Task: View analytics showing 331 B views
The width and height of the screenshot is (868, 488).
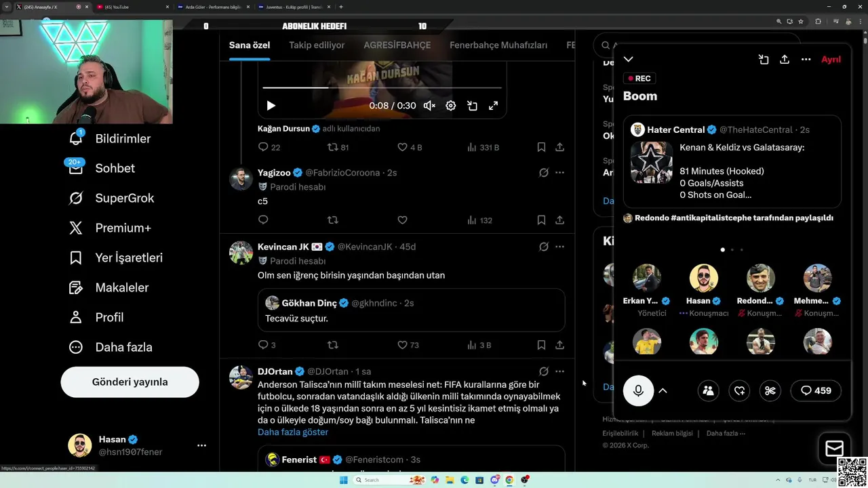Action: click(483, 147)
